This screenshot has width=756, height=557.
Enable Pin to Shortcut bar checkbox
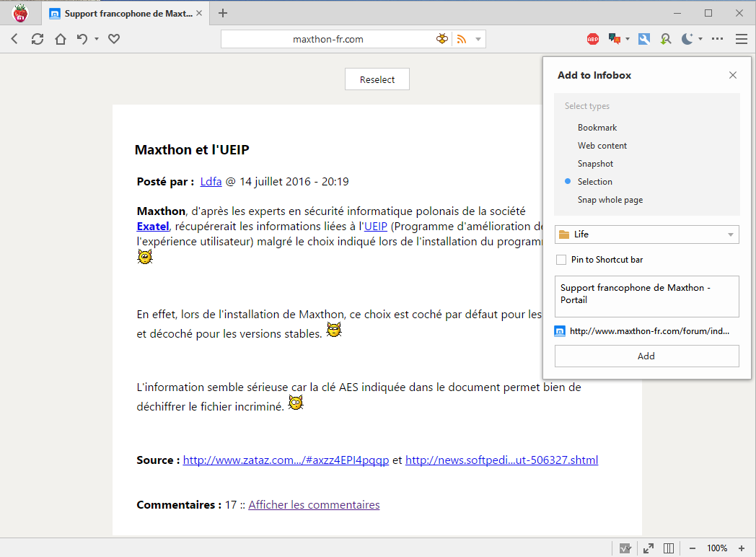[561, 260]
